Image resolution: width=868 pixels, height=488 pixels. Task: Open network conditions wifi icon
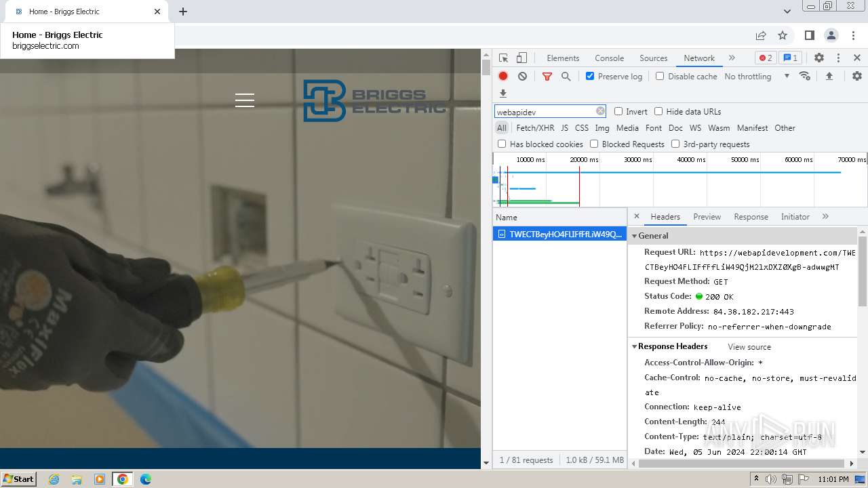[x=805, y=76]
